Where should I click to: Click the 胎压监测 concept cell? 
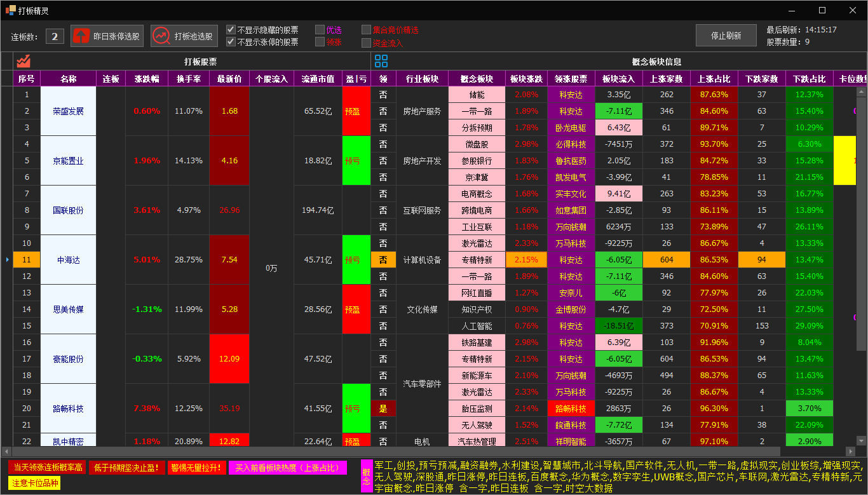tap(477, 408)
